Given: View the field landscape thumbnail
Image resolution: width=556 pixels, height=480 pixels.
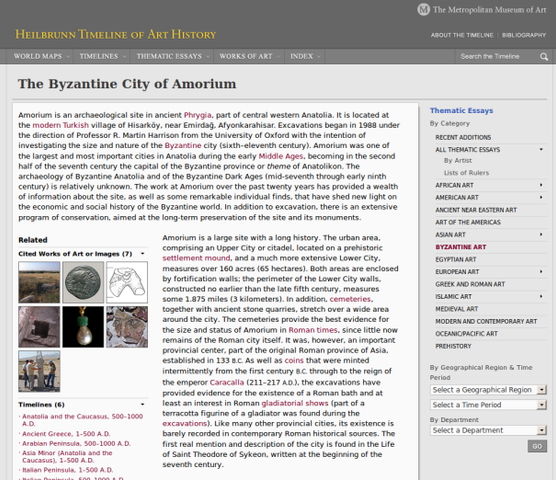Looking at the screenshot, I should tap(39, 282).
